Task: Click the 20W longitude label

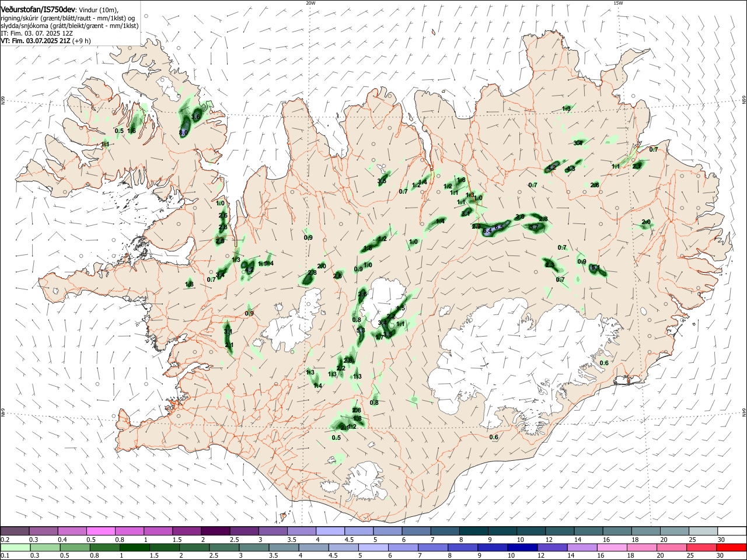Action: pos(310,3)
